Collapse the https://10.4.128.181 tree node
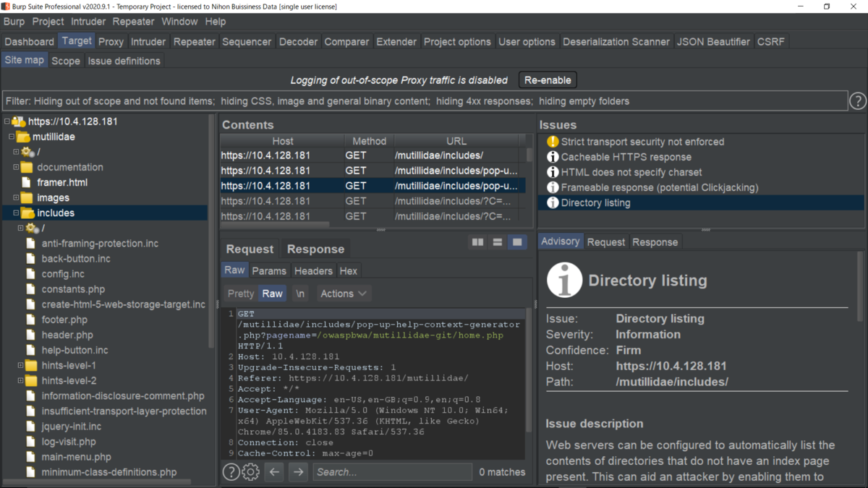The image size is (868, 488). click(x=7, y=121)
